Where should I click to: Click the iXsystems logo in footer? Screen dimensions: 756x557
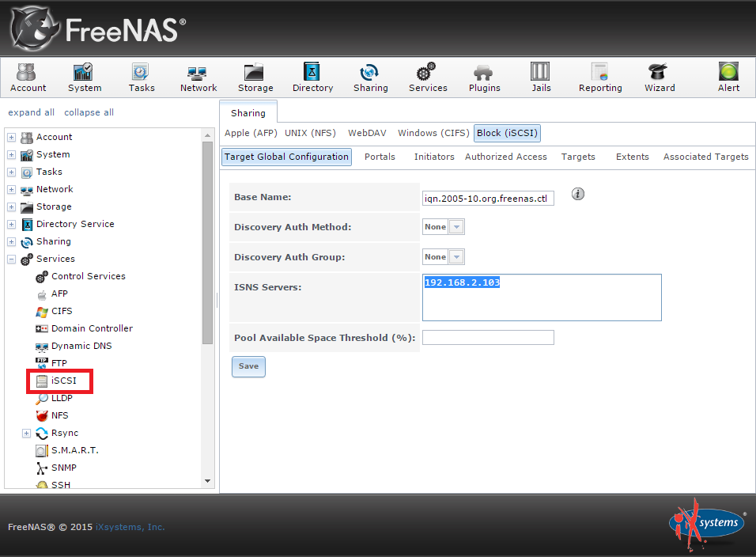(707, 525)
